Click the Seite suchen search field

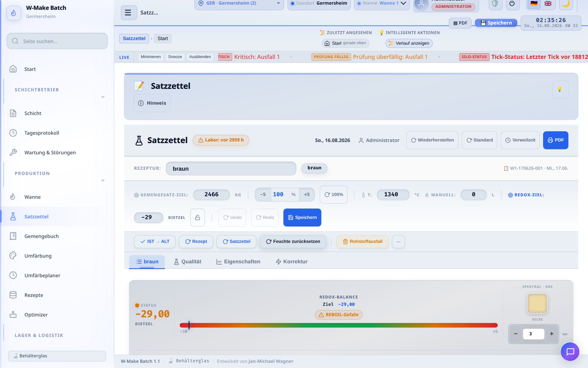point(57,41)
